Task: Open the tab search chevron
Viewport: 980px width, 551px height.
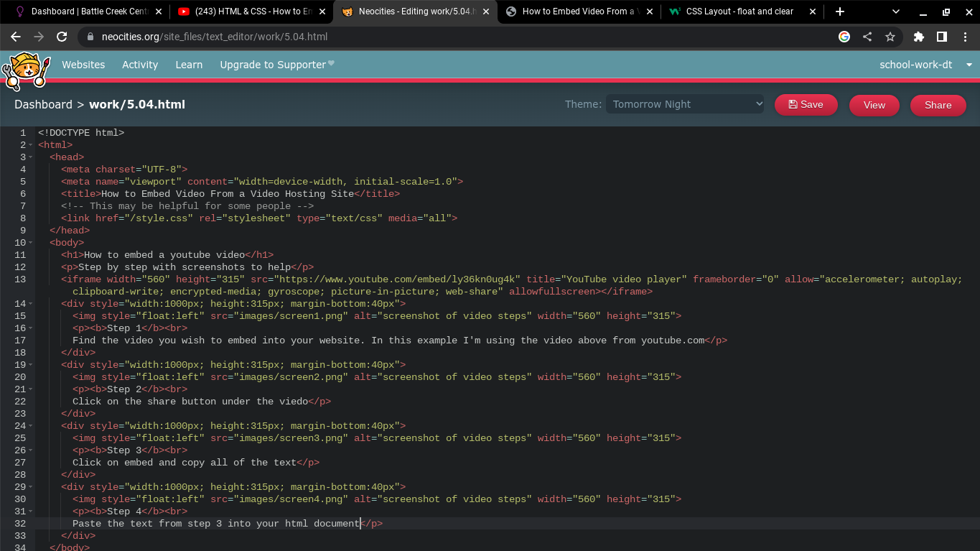Action: point(897,11)
